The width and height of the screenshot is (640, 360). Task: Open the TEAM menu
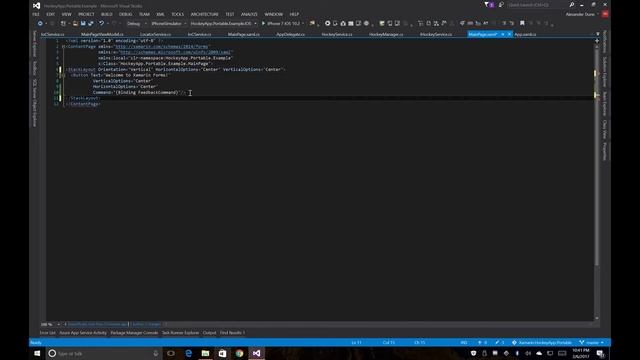click(144, 14)
